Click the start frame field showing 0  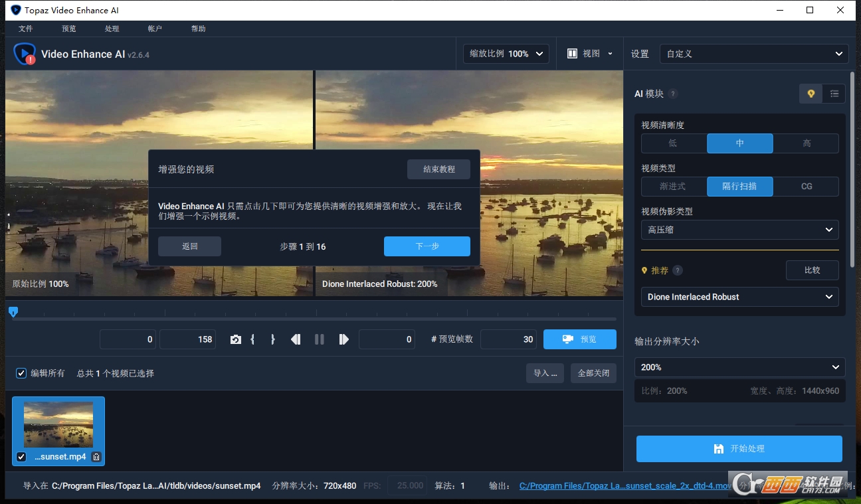pyautogui.click(x=128, y=339)
